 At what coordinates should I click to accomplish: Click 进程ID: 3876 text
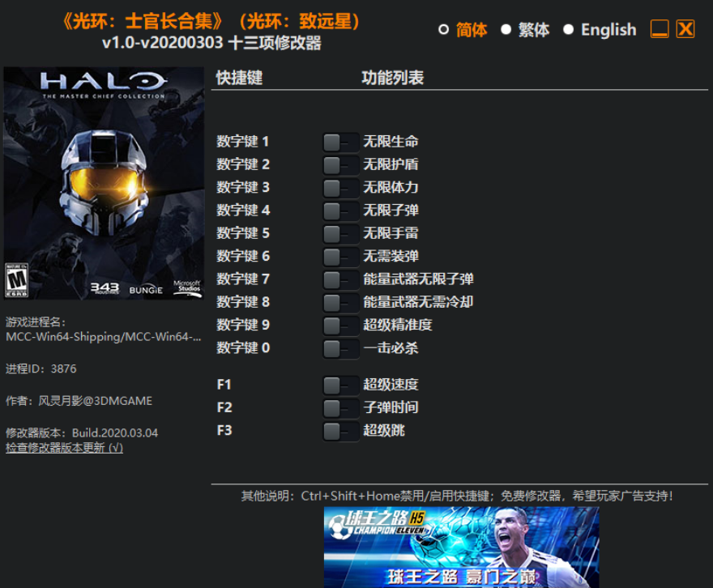click(x=41, y=369)
